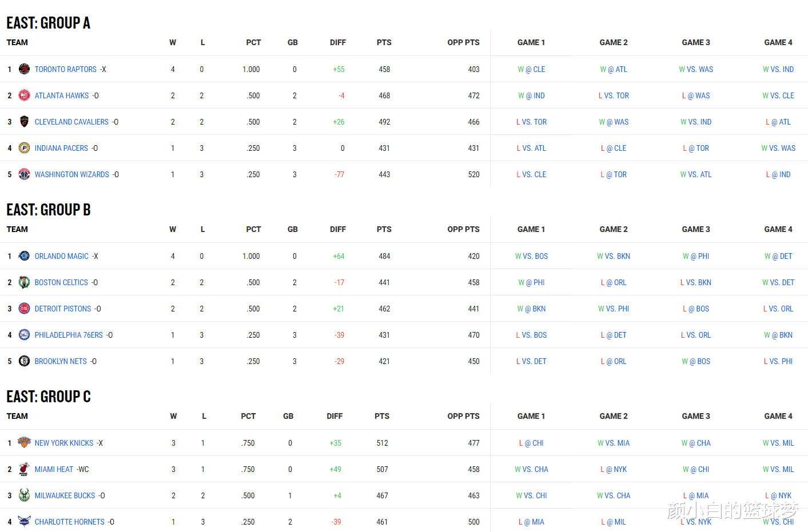
Task: Open Raptors Game 3 result W VS. WAS
Action: (x=696, y=69)
